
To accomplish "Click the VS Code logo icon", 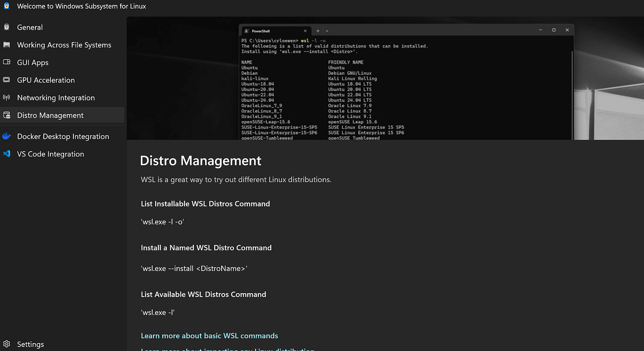I will tap(7, 154).
